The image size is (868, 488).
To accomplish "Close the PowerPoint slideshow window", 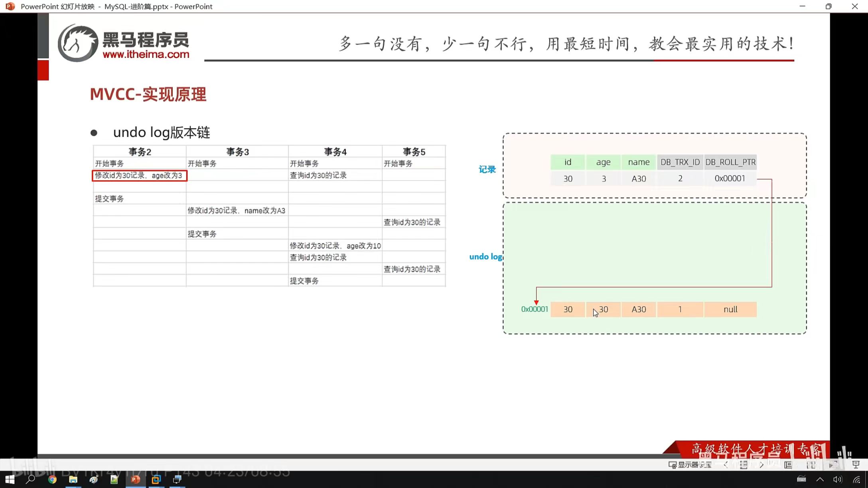I will 855,6.
